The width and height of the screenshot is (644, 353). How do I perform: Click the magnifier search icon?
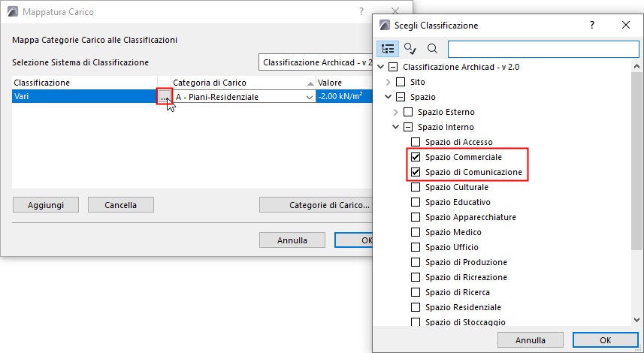pos(432,49)
